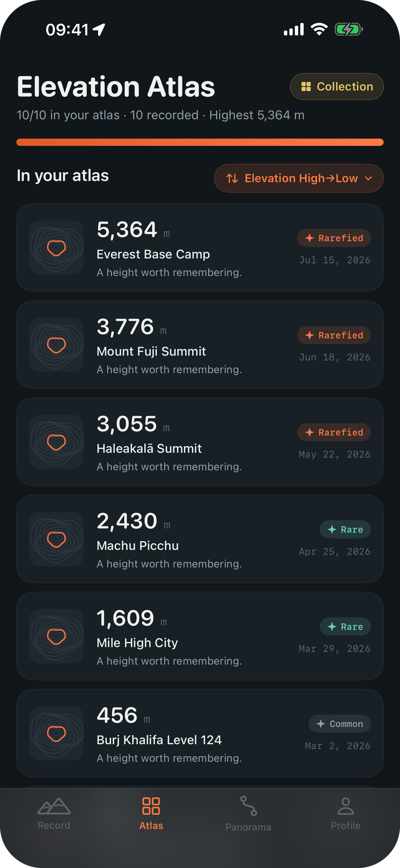Open the Haleakalā Summit entry card
Screen dimensions: 400x868
click(200, 442)
